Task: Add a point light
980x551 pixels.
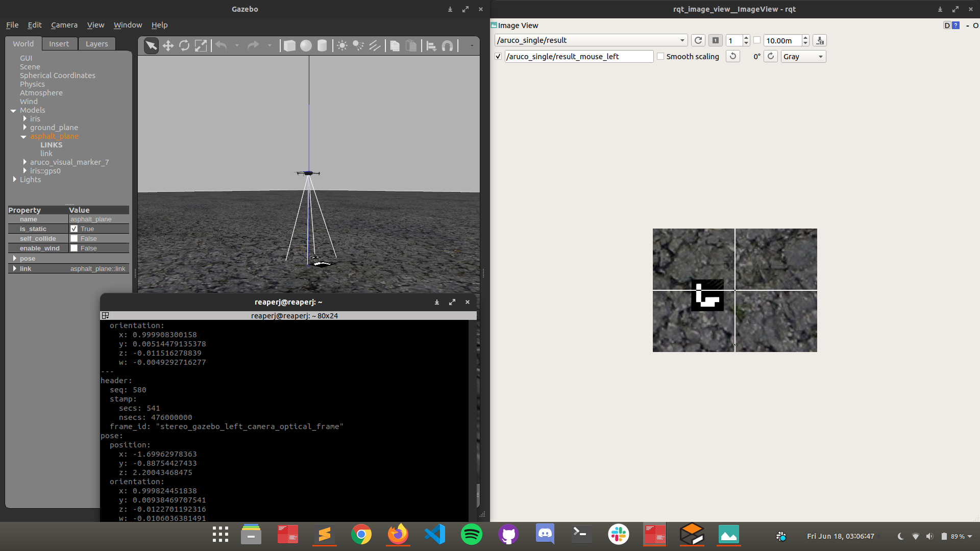Action: click(x=342, y=46)
